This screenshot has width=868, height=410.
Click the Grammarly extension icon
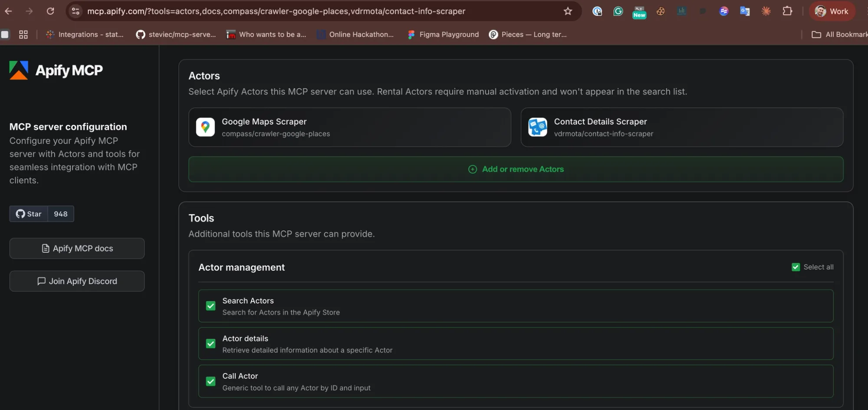(x=618, y=11)
